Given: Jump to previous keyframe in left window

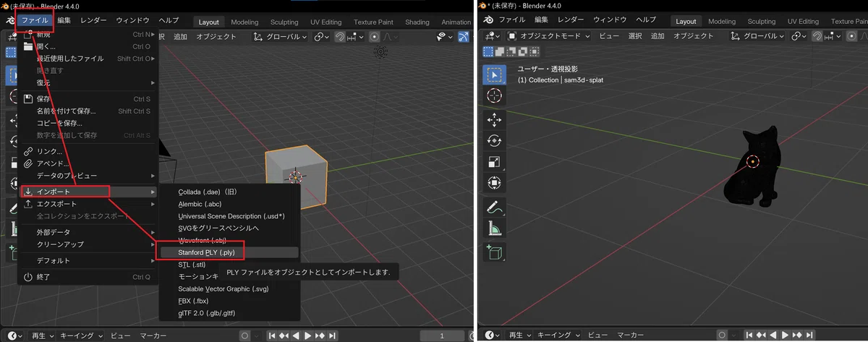Looking at the screenshot, I should 284,335.
